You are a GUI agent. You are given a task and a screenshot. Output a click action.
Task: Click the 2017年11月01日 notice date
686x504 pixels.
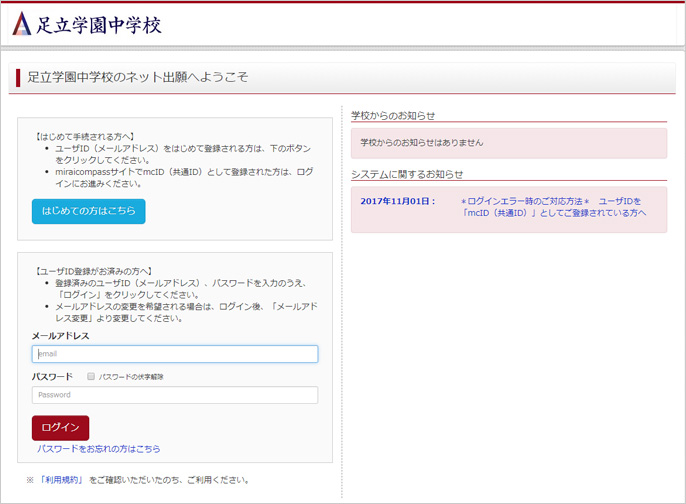(x=397, y=201)
